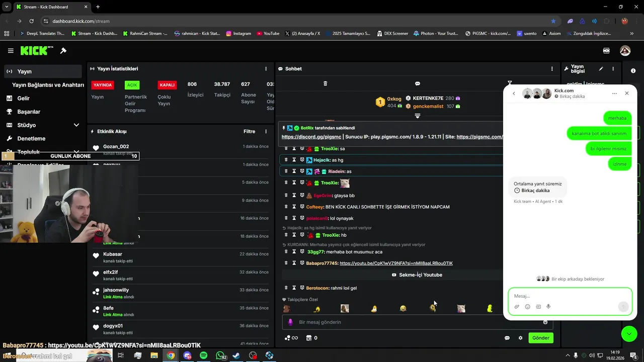Image resolution: width=644 pixels, height=362 pixels.
Task: Collapse the chat leaderboard arrow
Action: (417, 116)
